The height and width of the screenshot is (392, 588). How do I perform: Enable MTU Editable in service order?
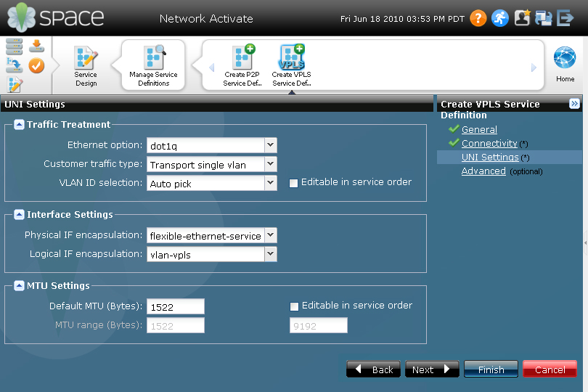(295, 306)
